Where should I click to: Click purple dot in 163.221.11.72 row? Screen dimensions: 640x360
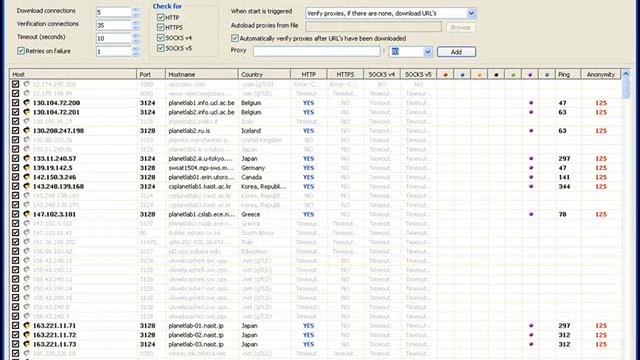[531, 335]
